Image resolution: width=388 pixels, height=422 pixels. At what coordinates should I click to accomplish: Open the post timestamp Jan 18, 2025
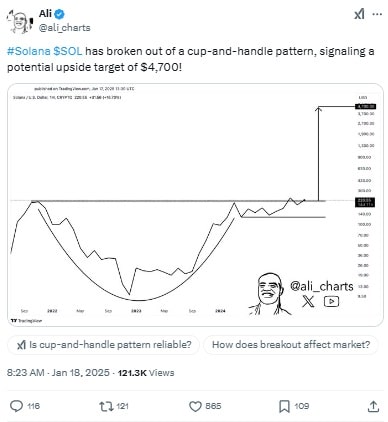point(58,373)
